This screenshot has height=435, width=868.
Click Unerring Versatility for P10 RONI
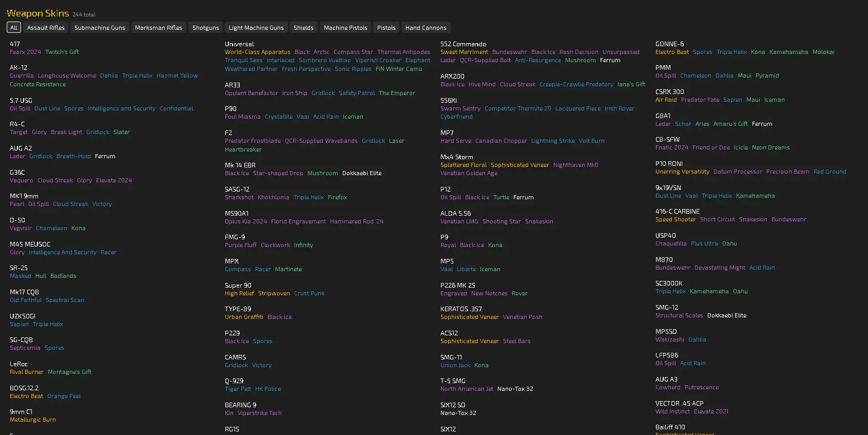682,172
